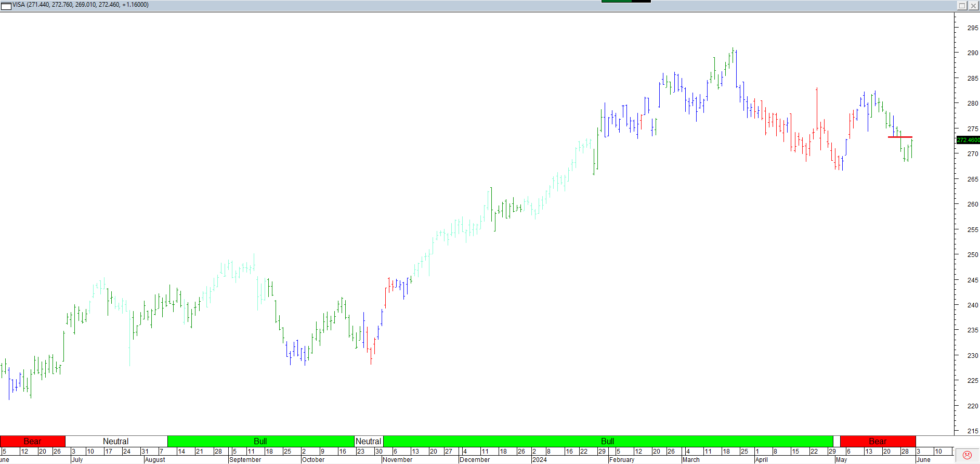Click the November month label
The width and height of the screenshot is (980, 464).
(x=397, y=460)
